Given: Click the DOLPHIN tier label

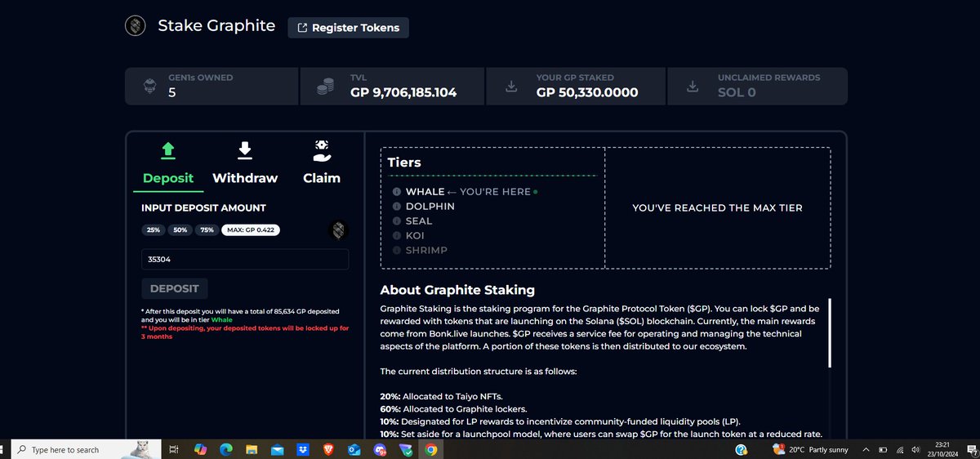Looking at the screenshot, I should 430,207.
